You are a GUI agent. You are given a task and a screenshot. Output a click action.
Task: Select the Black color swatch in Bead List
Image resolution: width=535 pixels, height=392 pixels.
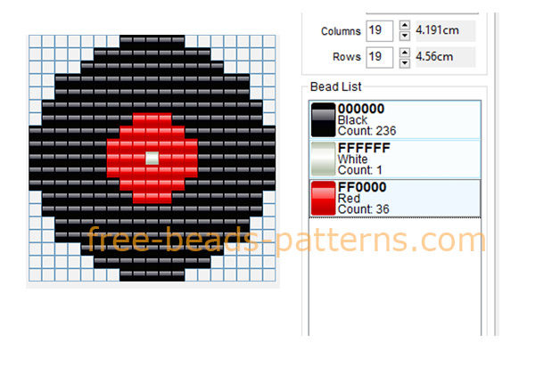coord(323,119)
